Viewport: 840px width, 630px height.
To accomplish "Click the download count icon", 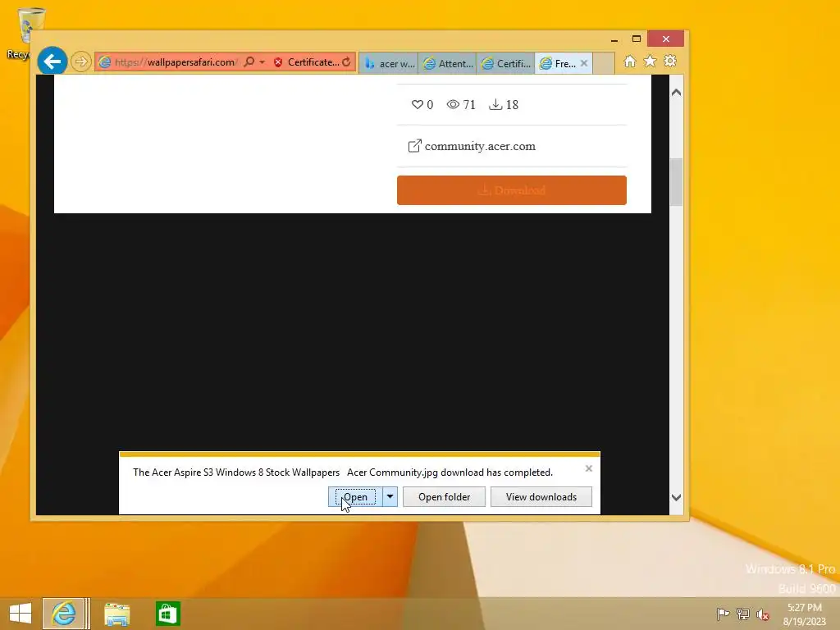I will click(495, 104).
